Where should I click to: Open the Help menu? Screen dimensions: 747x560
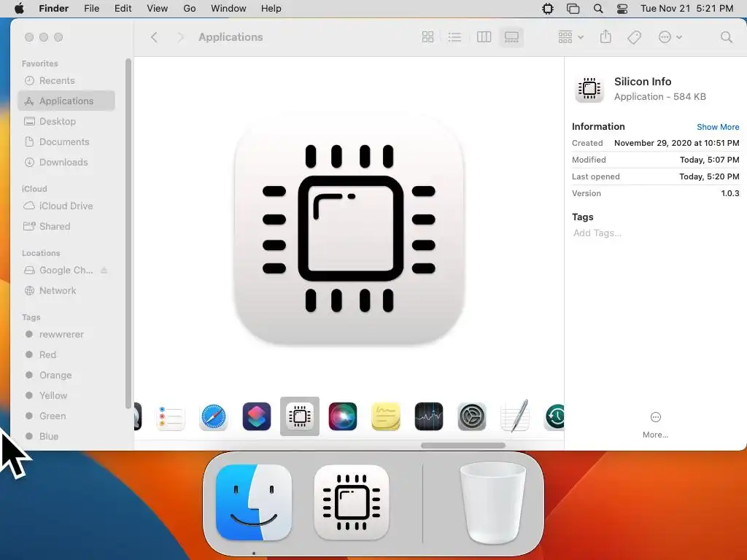point(271,9)
